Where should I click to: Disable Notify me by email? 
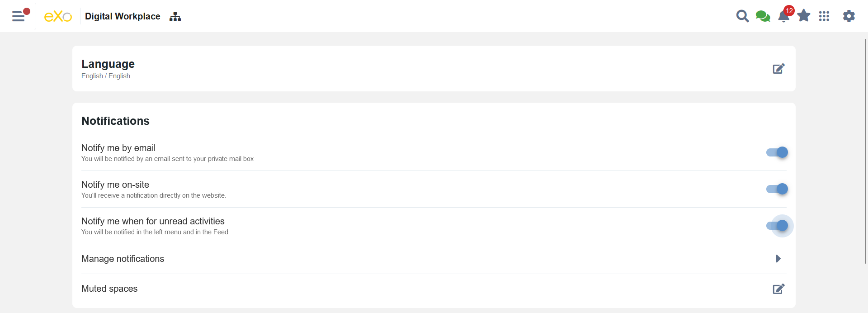[777, 152]
